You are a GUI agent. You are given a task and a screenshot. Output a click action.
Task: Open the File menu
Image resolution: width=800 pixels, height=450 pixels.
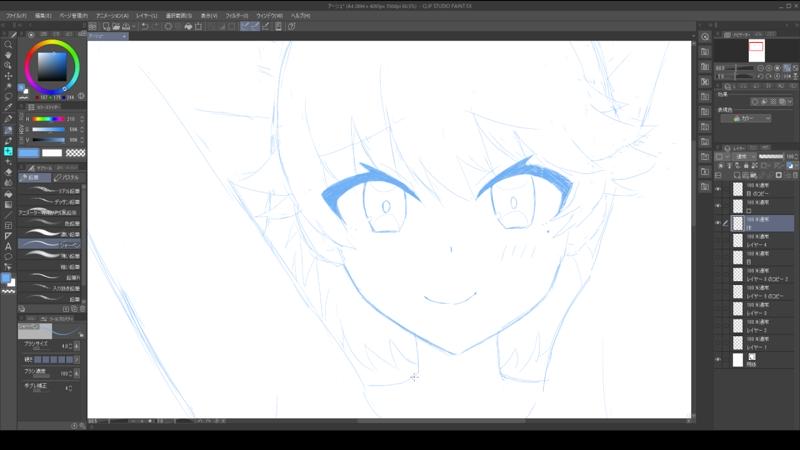17,16
